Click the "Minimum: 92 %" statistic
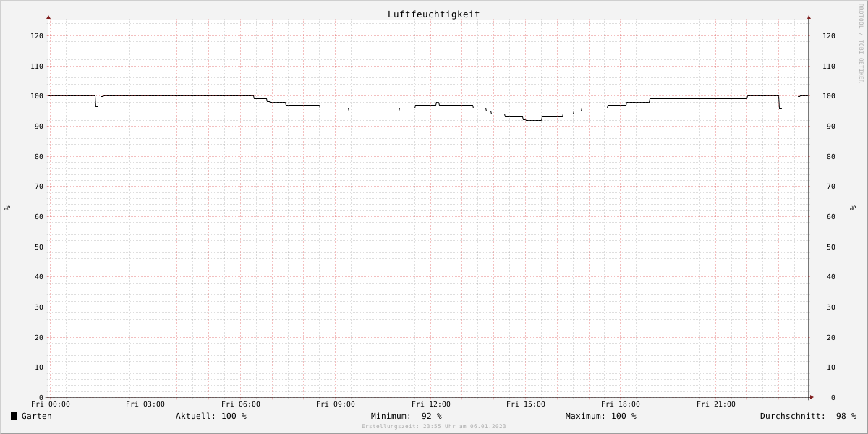The height and width of the screenshot is (434, 868). [x=407, y=416]
